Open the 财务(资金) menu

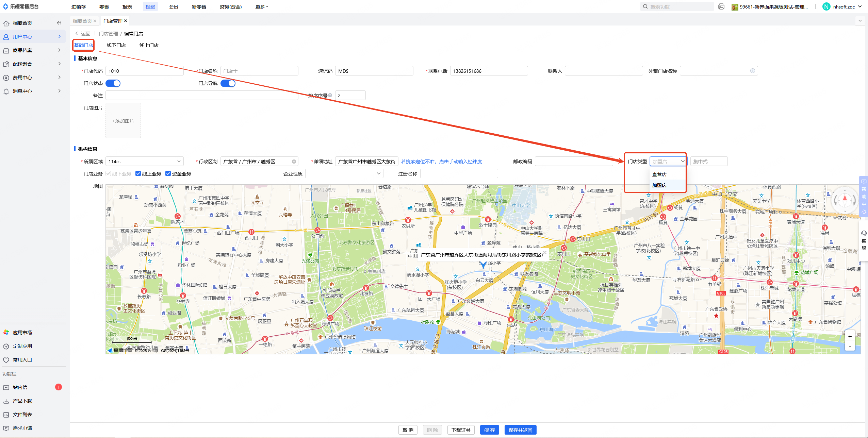point(230,6)
